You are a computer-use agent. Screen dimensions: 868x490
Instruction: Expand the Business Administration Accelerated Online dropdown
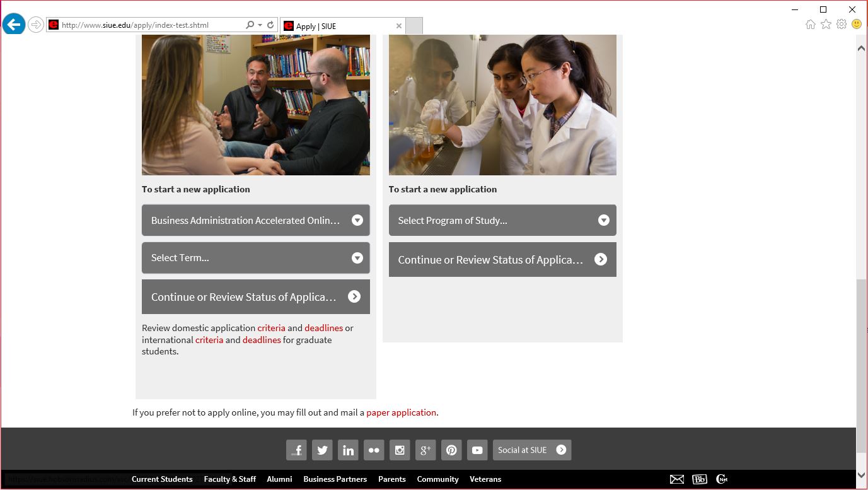pos(255,220)
